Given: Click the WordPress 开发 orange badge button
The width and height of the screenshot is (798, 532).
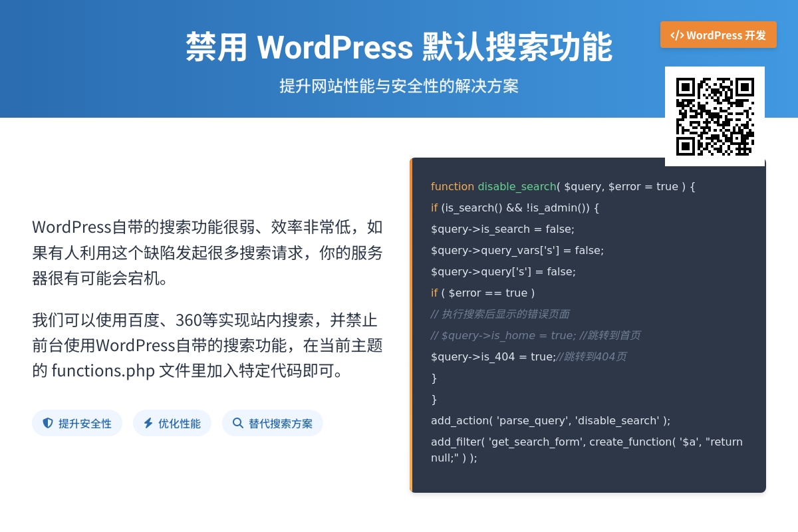Looking at the screenshot, I should [x=718, y=35].
